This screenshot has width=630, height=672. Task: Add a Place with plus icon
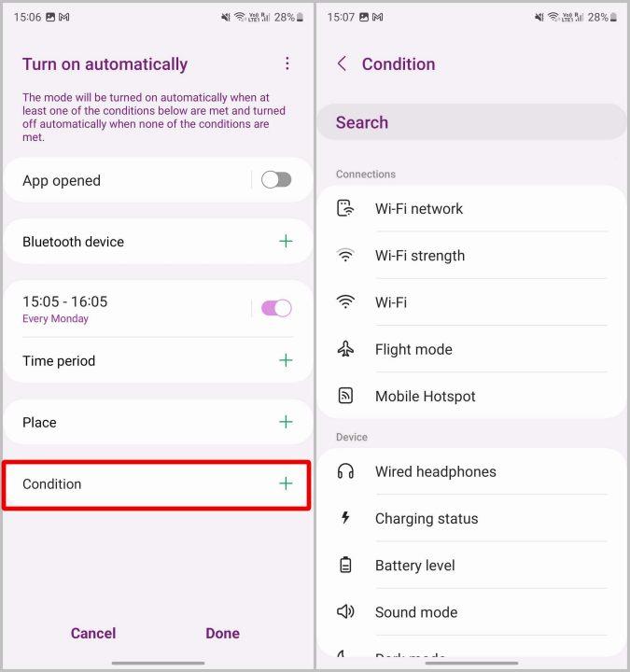tap(286, 422)
